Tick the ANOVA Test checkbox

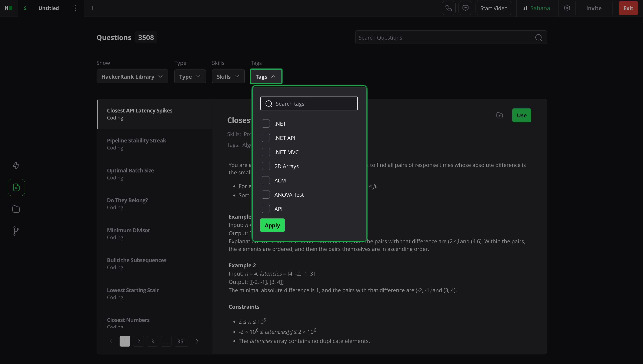tap(266, 195)
